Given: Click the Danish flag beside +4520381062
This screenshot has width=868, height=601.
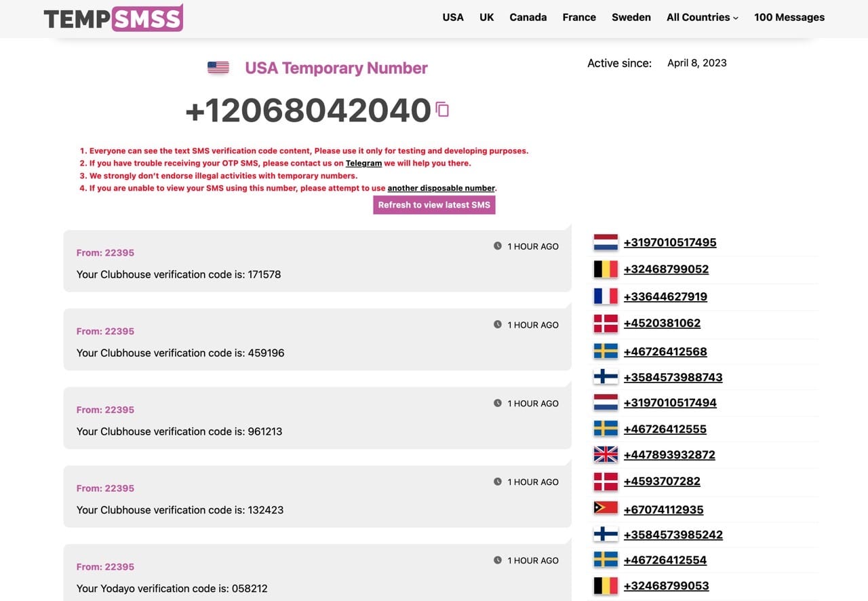Looking at the screenshot, I should (606, 324).
